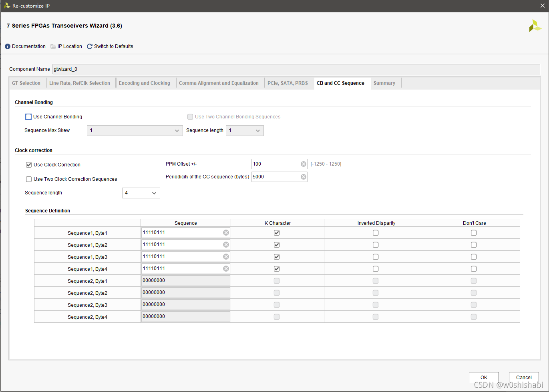The height and width of the screenshot is (392, 549).
Task: Click the Vivado icon in title bar
Action: click(7, 6)
